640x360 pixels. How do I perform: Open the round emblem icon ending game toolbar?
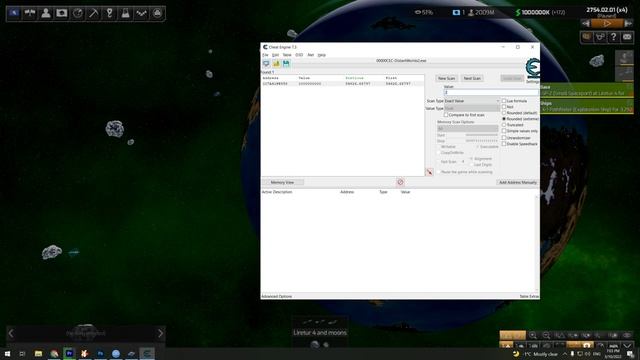pyautogui.click(x=157, y=13)
